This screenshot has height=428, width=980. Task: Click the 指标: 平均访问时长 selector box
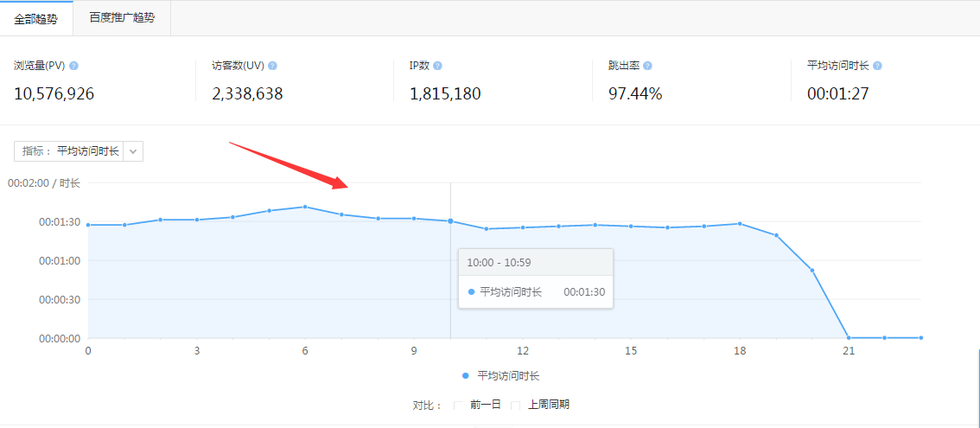pos(70,151)
